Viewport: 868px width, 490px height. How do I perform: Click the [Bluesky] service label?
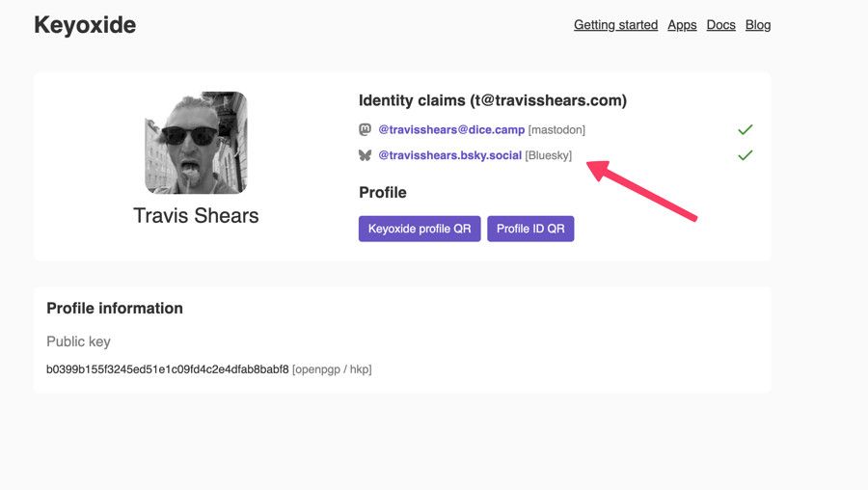(x=548, y=155)
